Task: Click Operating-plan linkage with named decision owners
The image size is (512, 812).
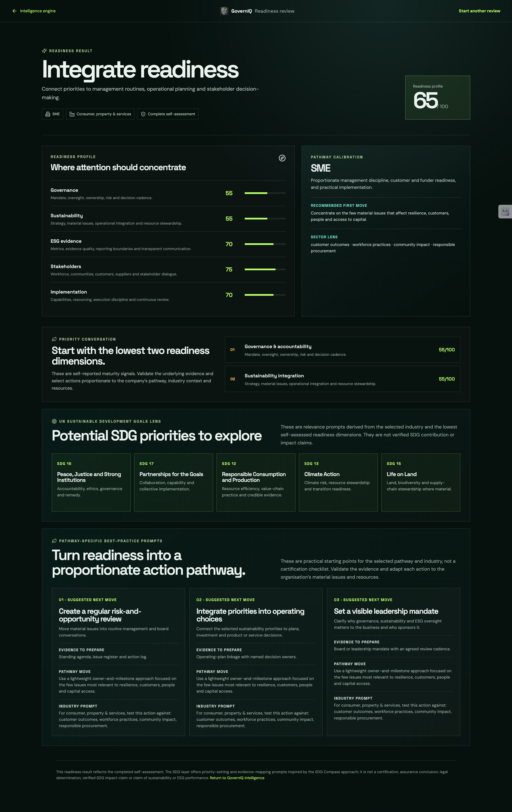Action: [247, 657]
